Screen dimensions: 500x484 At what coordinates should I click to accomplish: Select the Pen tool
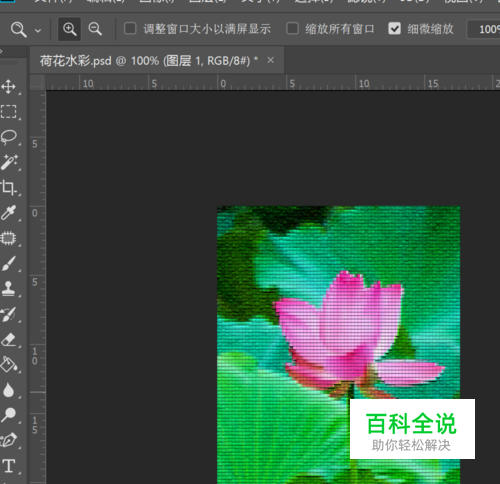[9, 440]
